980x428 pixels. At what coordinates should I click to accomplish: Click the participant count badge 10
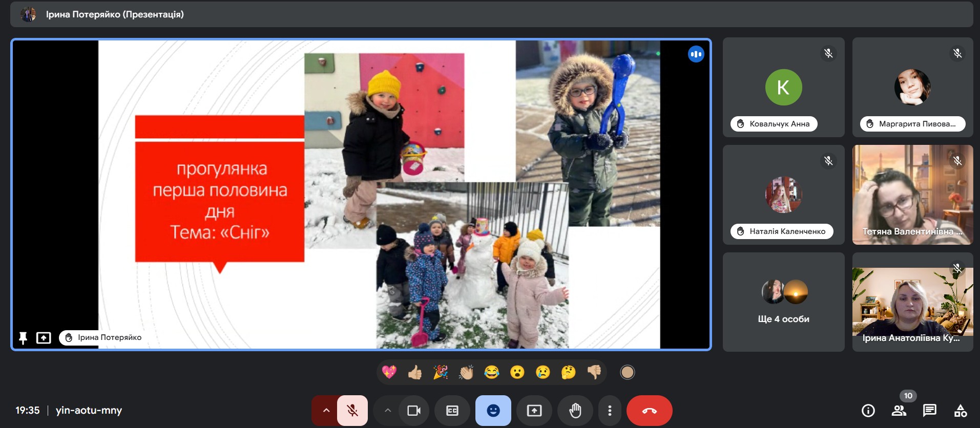click(908, 396)
